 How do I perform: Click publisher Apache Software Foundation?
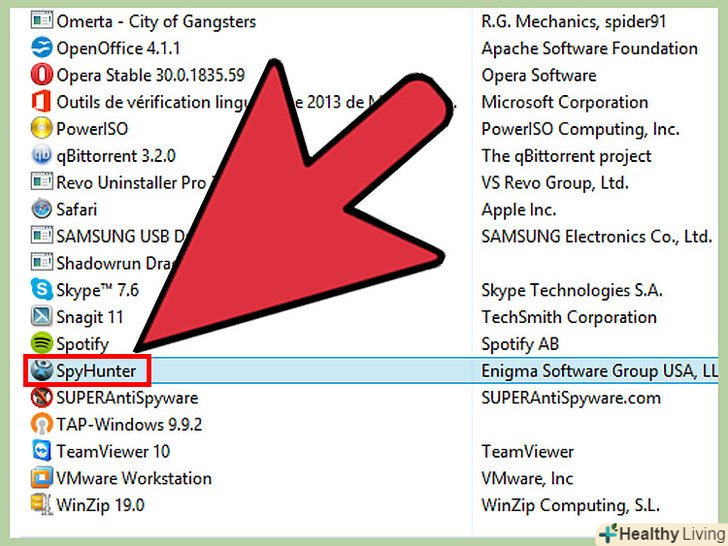pos(590,49)
